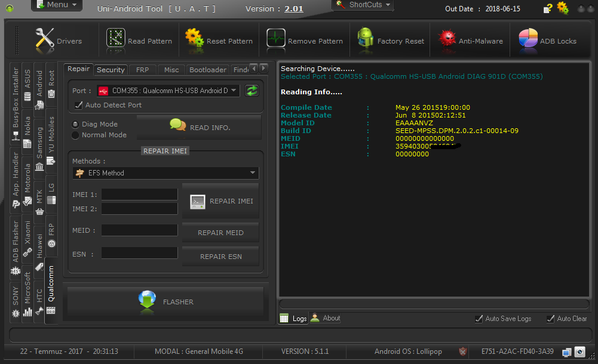Viewport: 598px width, 364px height.
Task: Click the Reset Pattern gear icon
Action: tap(194, 38)
